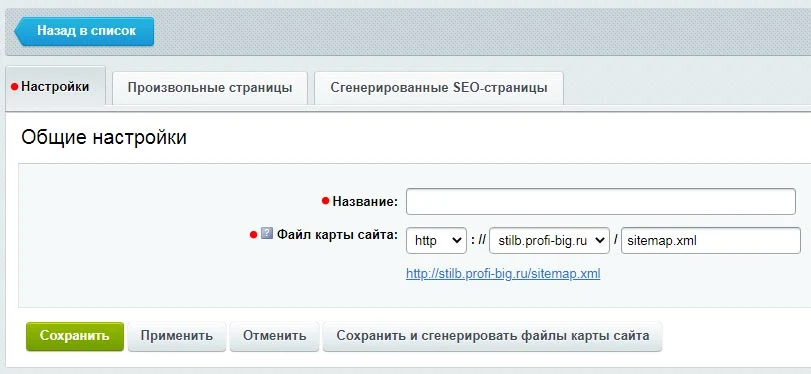Click Сохранить и сгенерировать файлы карты сайта
The height and width of the screenshot is (374, 811).
pos(492,336)
